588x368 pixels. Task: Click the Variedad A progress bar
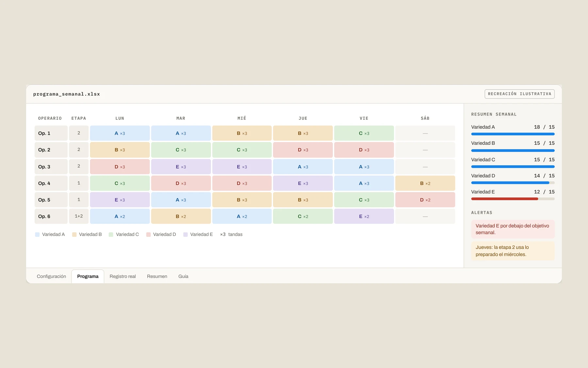pyautogui.click(x=513, y=134)
